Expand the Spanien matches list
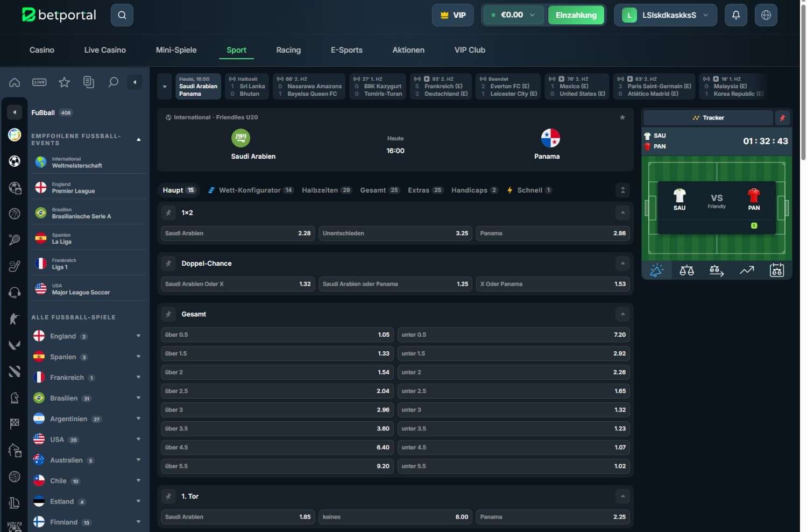 pyautogui.click(x=138, y=357)
